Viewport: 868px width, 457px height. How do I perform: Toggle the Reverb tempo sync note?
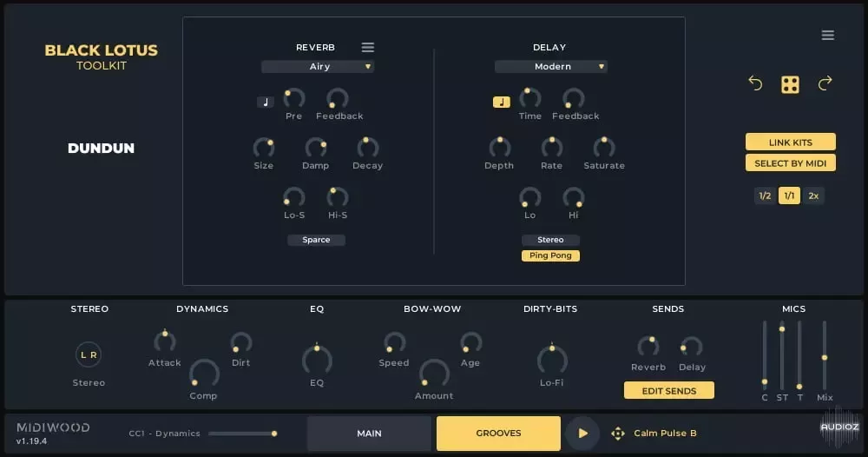(266, 102)
